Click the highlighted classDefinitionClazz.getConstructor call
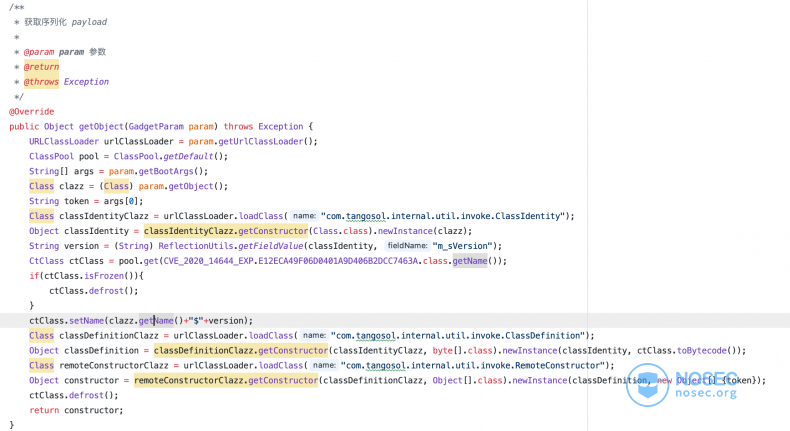This screenshot has height=431, width=790. point(241,350)
